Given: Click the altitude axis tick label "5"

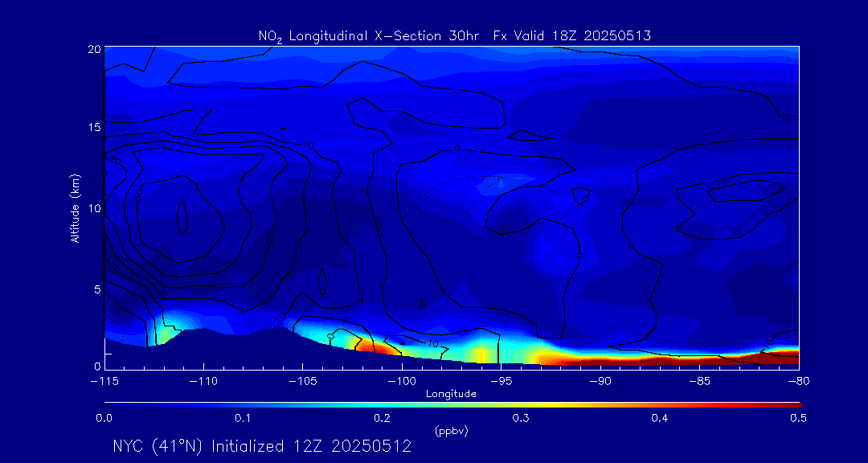Looking at the screenshot, I should coord(97,289).
